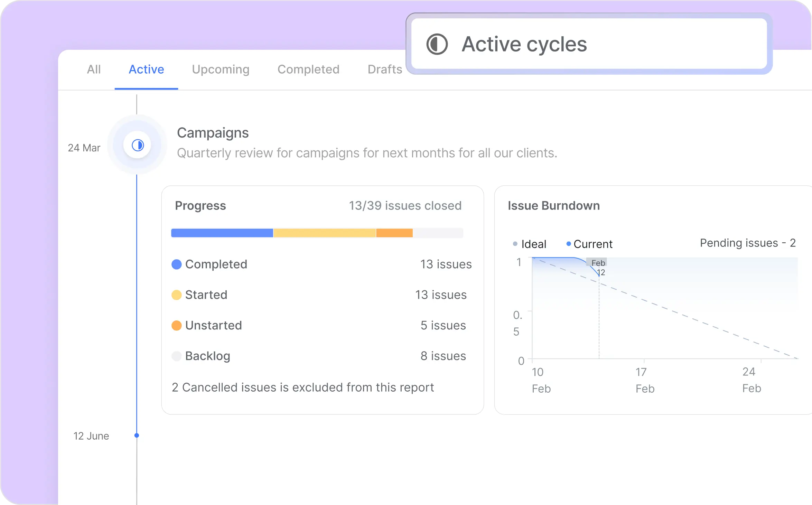Screen dimensions: 812x505
Task: Click the 13/39 issues closed label
Action: click(405, 206)
